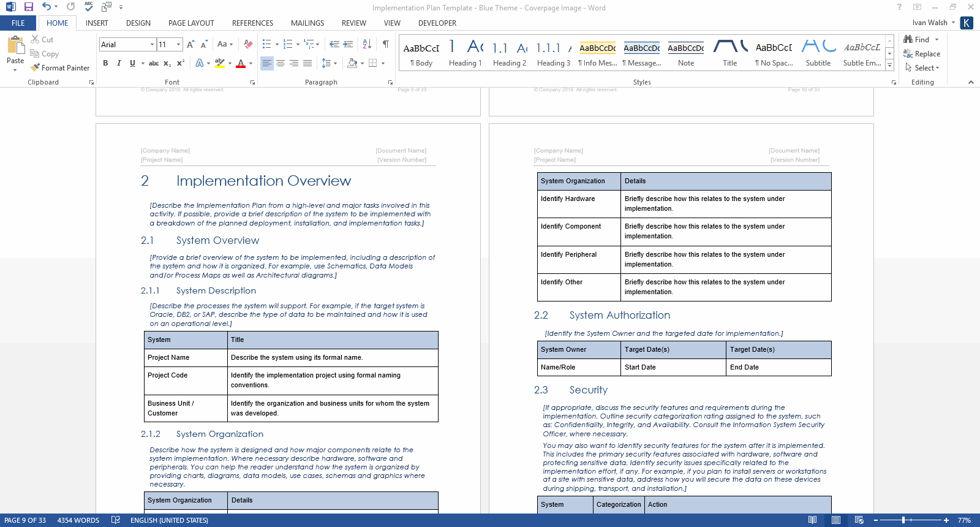Viewport: 980px width, 527px height.
Task: Toggle strikethrough on selected text
Action: (x=154, y=63)
